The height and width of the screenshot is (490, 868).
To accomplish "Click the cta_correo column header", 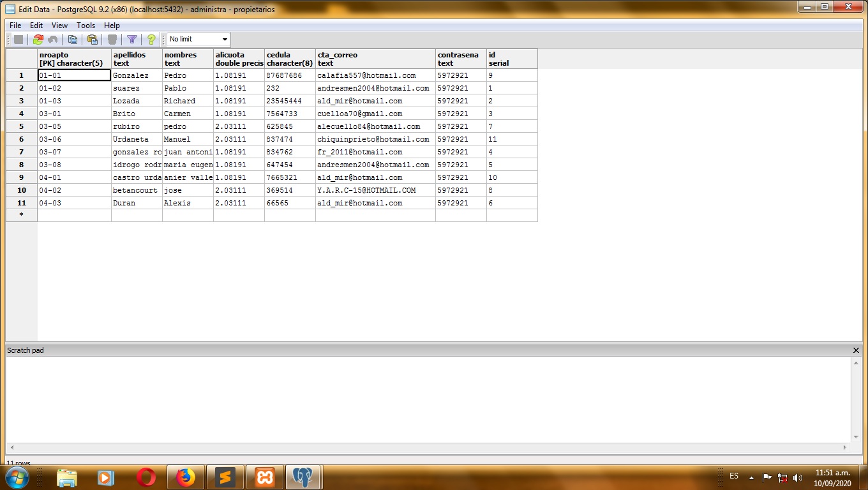I will tap(375, 59).
